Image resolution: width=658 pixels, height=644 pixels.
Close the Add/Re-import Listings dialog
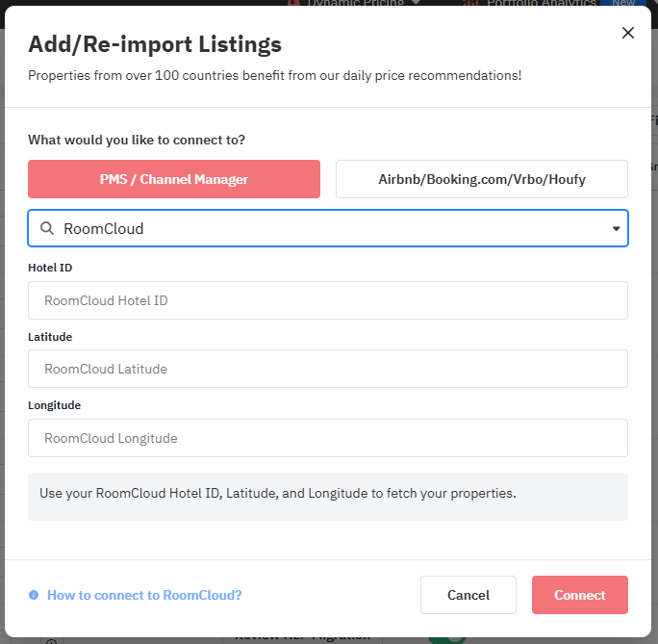pos(628,33)
